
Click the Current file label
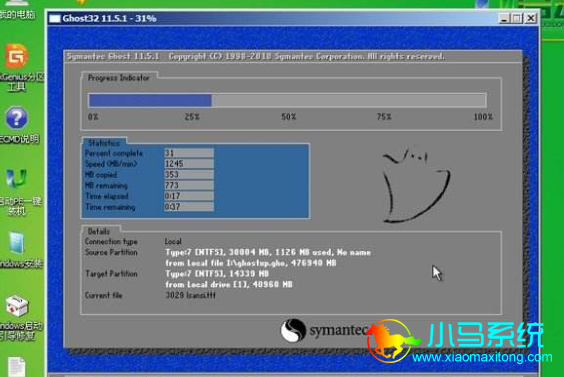(x=104, y=295)
